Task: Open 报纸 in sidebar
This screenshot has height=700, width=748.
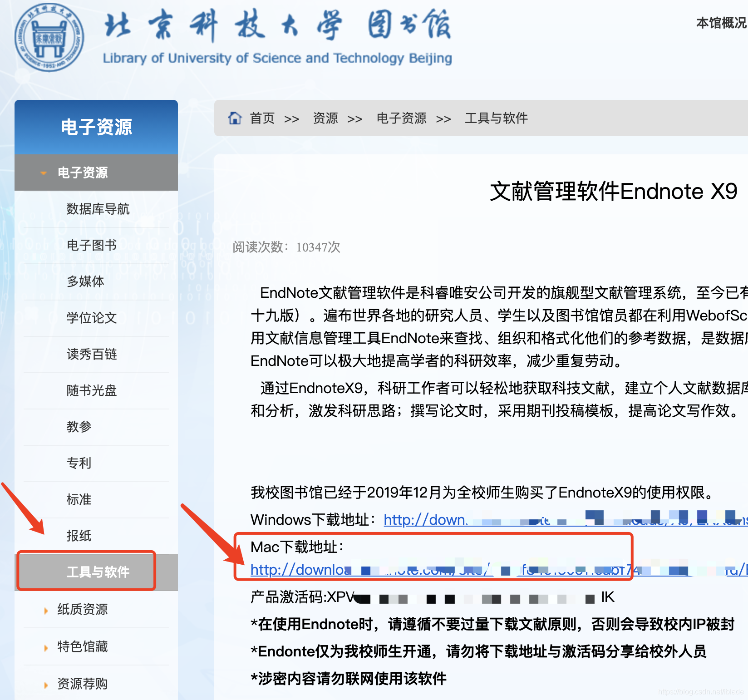Action: click(x=79, y=536)
